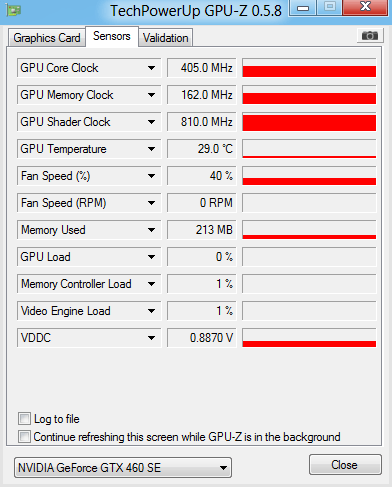The image size is (392, 487).
Task: Close window with the red X
Action: tap(365, 7)
